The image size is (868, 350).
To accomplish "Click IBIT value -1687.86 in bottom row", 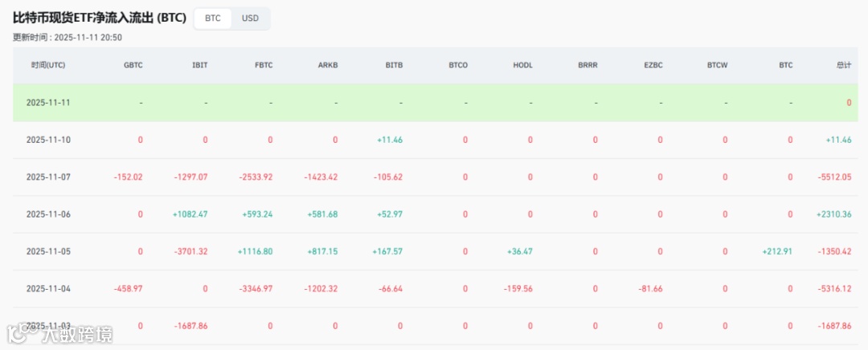I will click(191, 326).
